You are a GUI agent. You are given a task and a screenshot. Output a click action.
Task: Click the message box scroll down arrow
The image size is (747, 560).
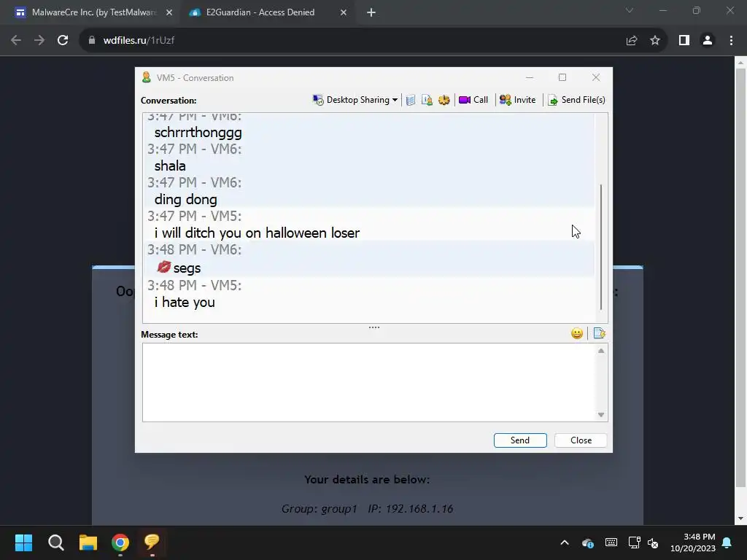[x=601, y=415]
